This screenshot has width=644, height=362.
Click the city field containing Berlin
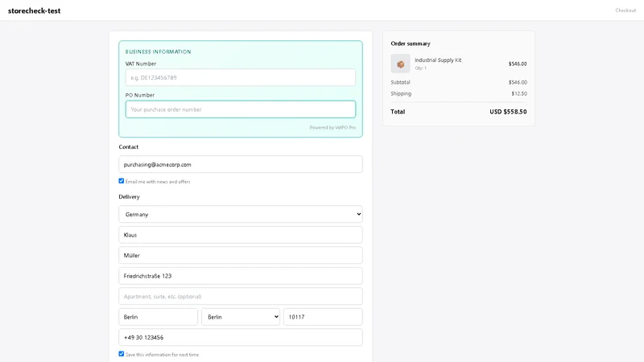point(158,317)
